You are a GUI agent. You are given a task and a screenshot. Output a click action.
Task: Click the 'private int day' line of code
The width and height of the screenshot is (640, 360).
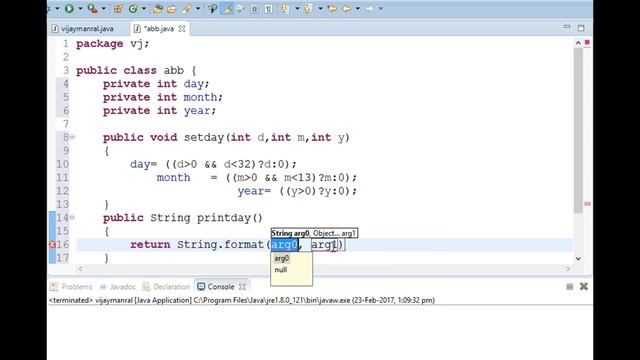(x=156, y=84)
